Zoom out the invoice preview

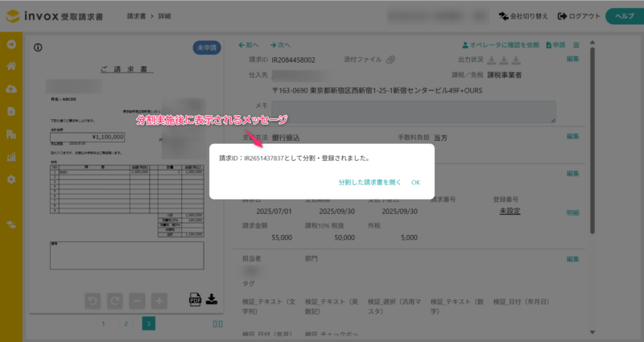(x=137, y=301)
